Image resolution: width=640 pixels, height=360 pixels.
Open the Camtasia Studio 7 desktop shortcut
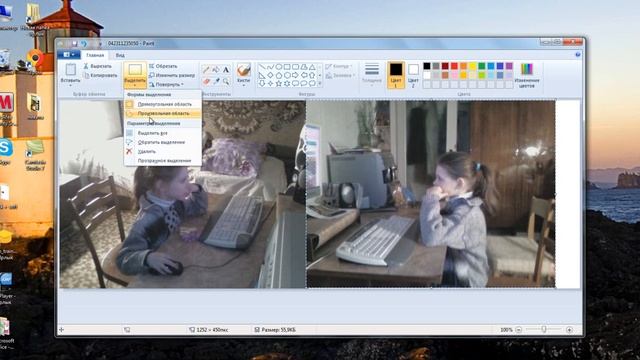tap(35, 155)
